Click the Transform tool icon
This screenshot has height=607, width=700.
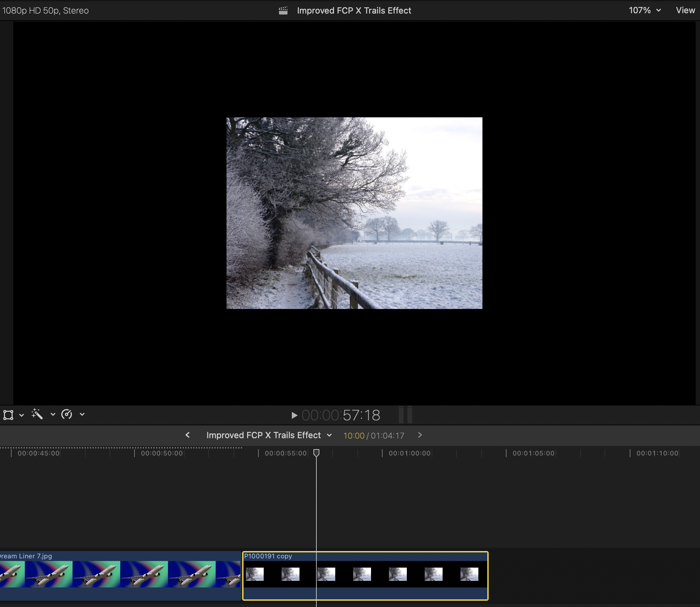coord(9,415)
